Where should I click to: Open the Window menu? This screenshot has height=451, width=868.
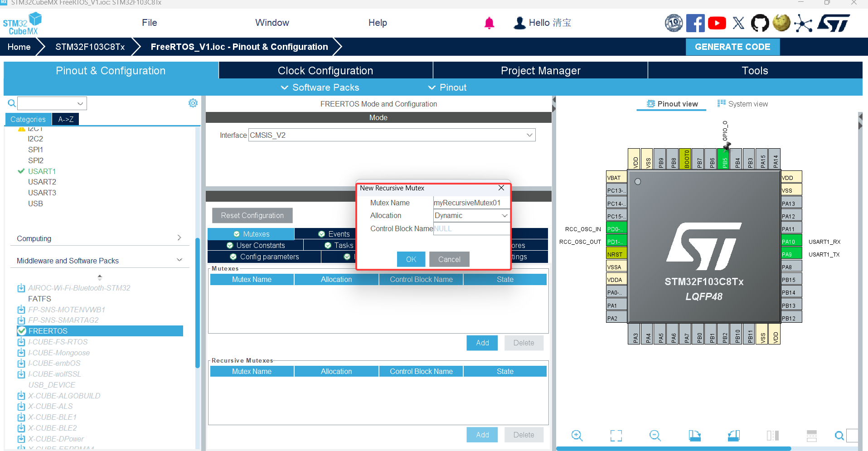tap(272, 23)
